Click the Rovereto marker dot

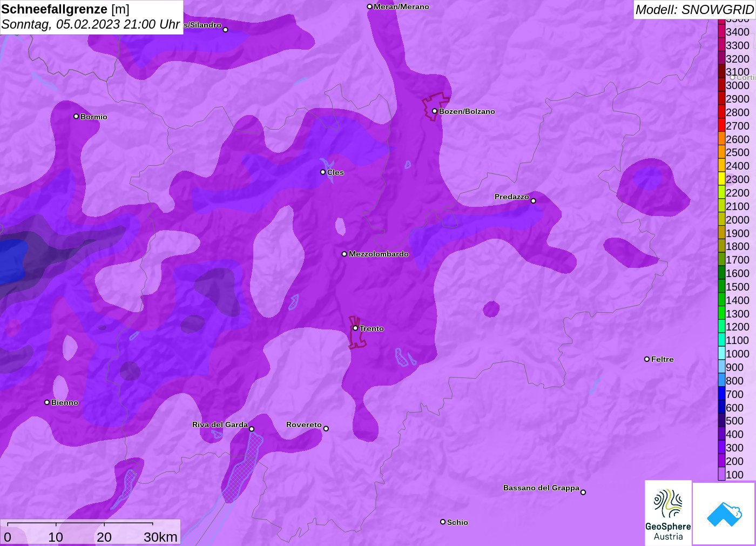point(326,429)
